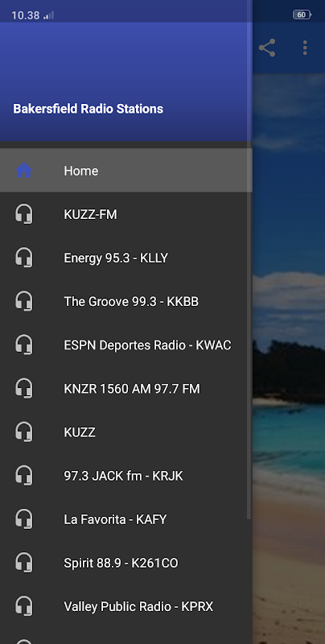Open The Groove 99.3 - KKBB station
The width and height of the screenshot is (325, 644).
coord(126,301)
